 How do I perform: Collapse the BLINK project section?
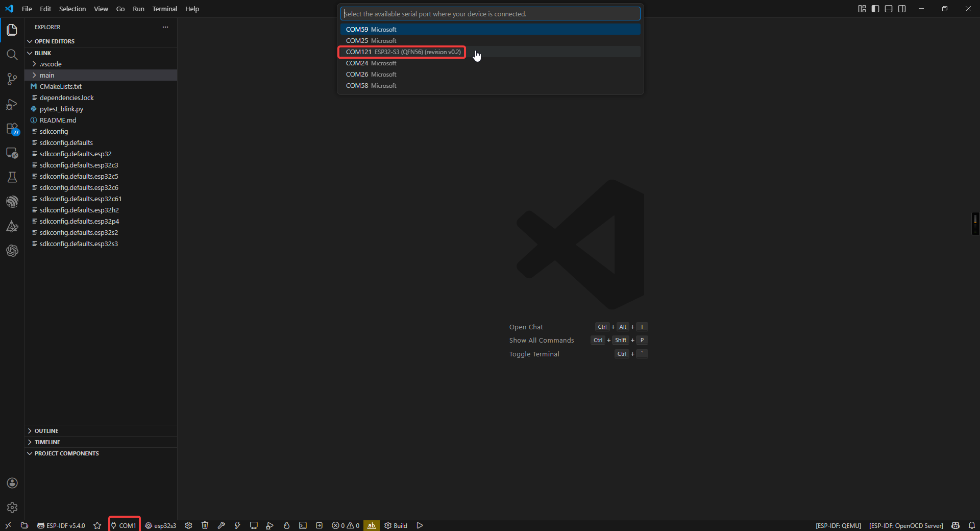tap(101, 53)
